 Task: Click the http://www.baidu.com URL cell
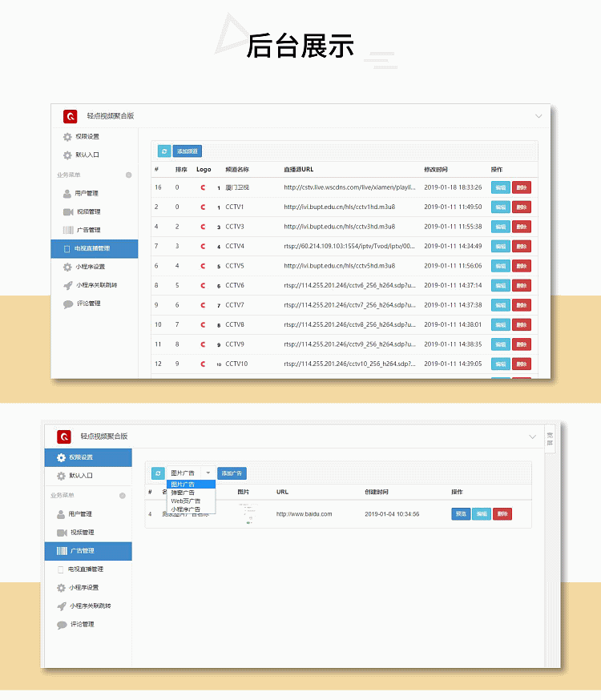click(304, 514)
